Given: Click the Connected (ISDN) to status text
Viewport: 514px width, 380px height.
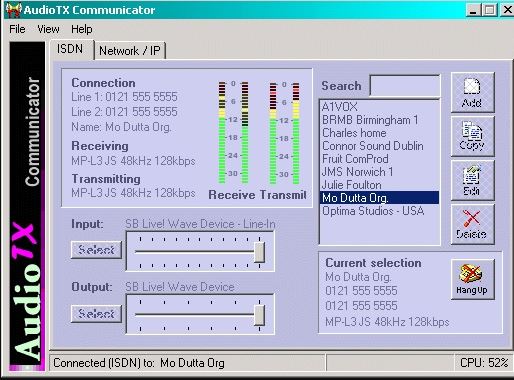Looking at the screenshot, I should pos(139,363).
